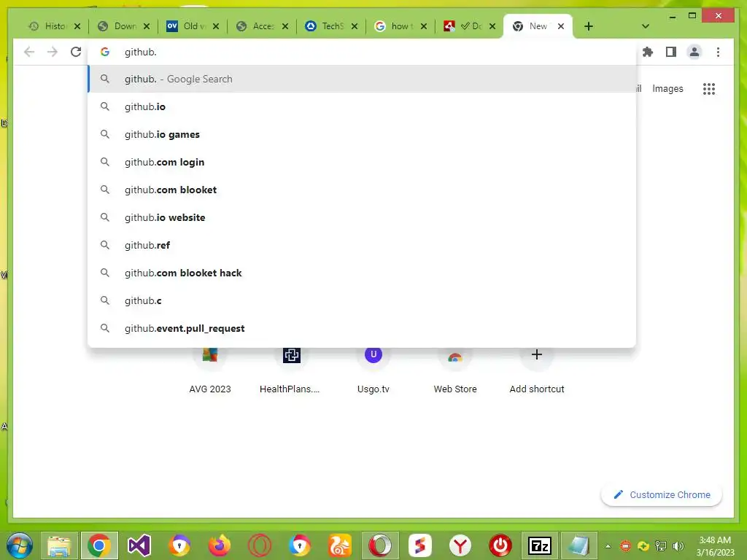The image size is (747, 560).
Task: Open the profile avatar menu
Action: pyautogui.click(x=694, y=52)
